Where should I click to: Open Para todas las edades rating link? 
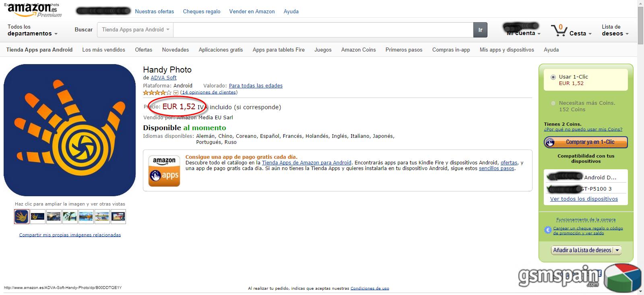[x=256, y=85]
